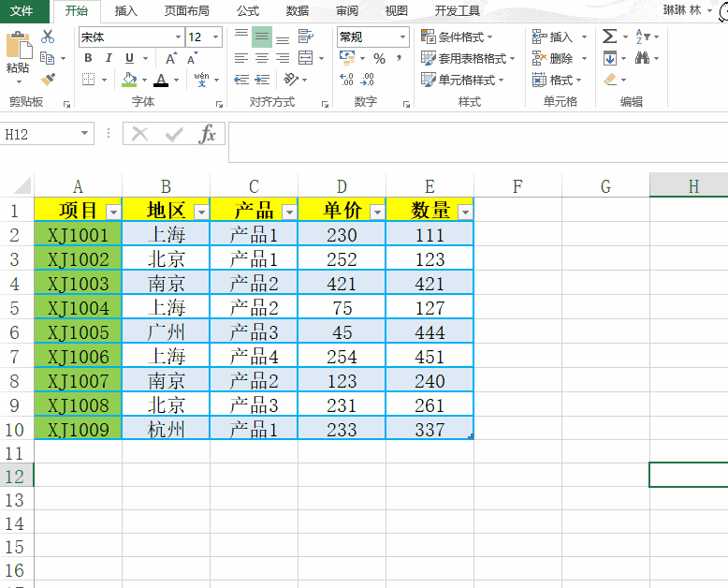Screen dimensions: 728x588
Task: Expand the font name 宋体 dropdown
Action: coord(178,37)
